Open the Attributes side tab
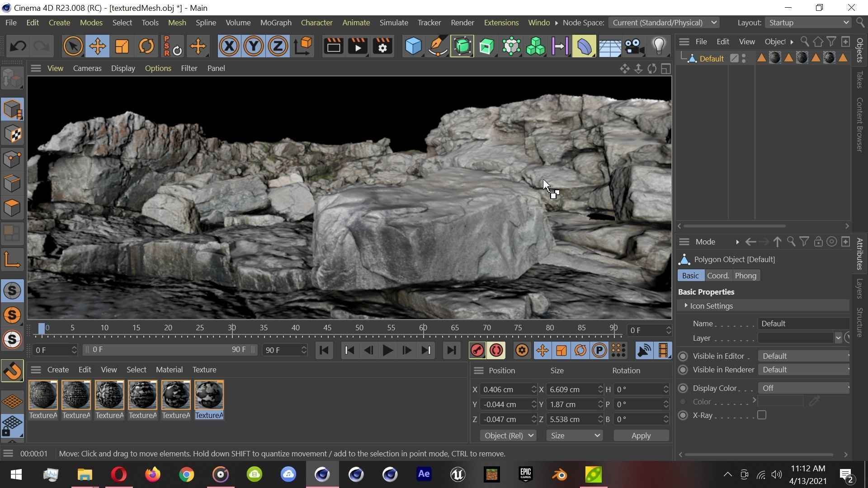 pyautogui.click(x=860, y=254)
